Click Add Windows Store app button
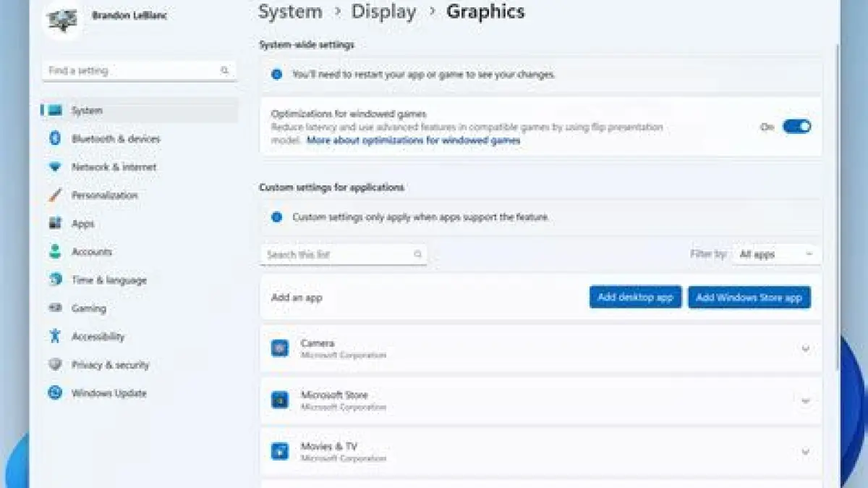 (x=749, y=297)
